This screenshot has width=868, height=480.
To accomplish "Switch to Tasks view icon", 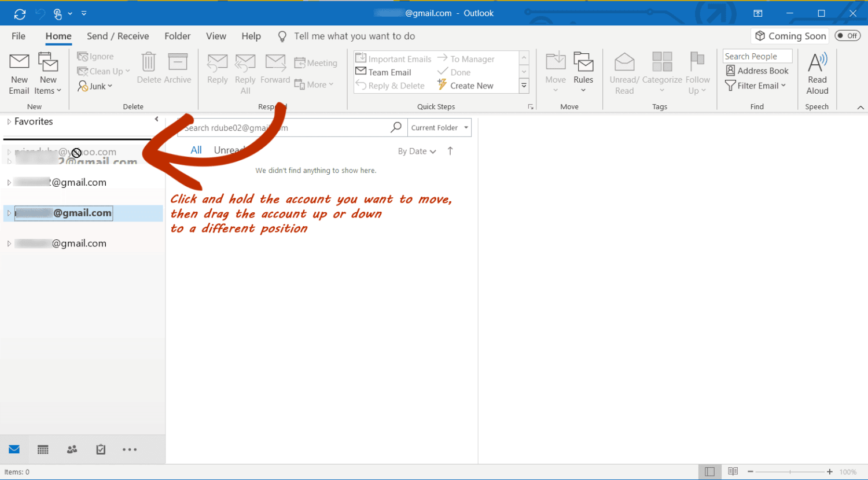I will click(101, 449).
